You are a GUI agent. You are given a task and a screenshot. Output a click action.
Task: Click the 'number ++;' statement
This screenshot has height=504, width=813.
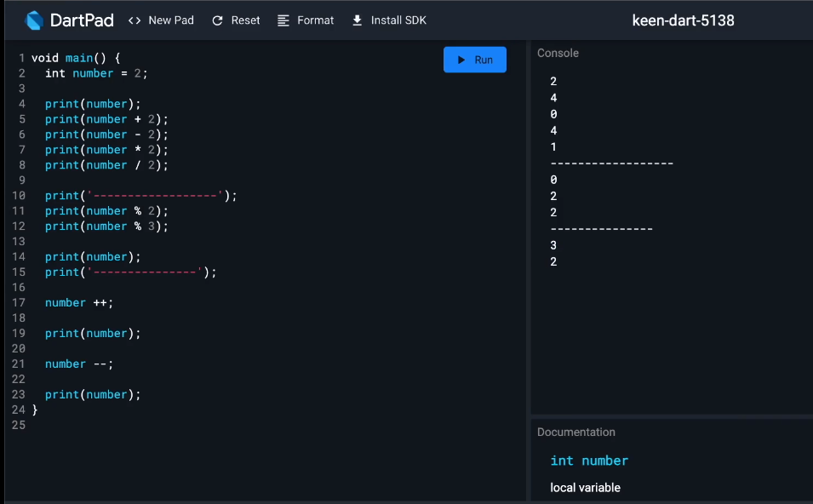pyautogui.click(x=79, y=303)
